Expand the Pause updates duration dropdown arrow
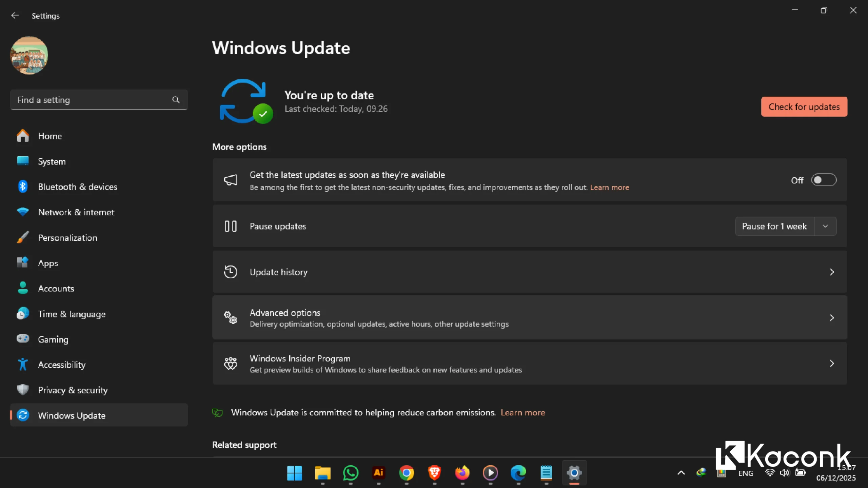Viewport: 868px width, 488px height. point(825,226)
